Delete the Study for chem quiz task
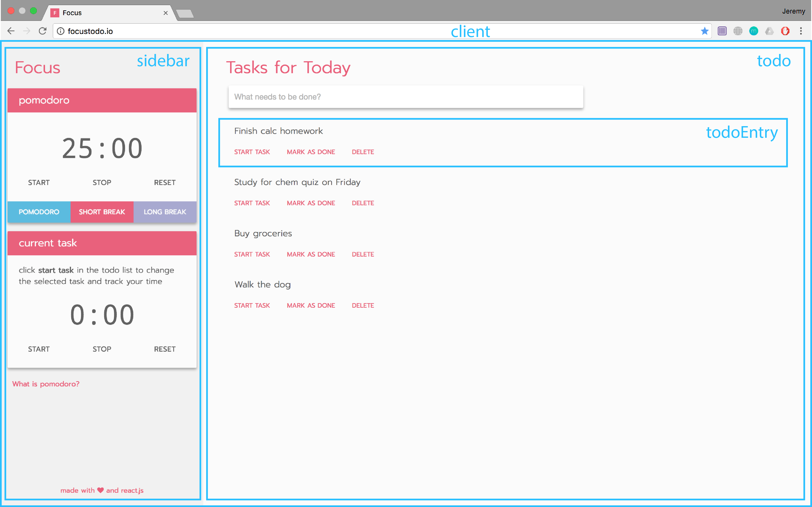 [x=363, y=203]
